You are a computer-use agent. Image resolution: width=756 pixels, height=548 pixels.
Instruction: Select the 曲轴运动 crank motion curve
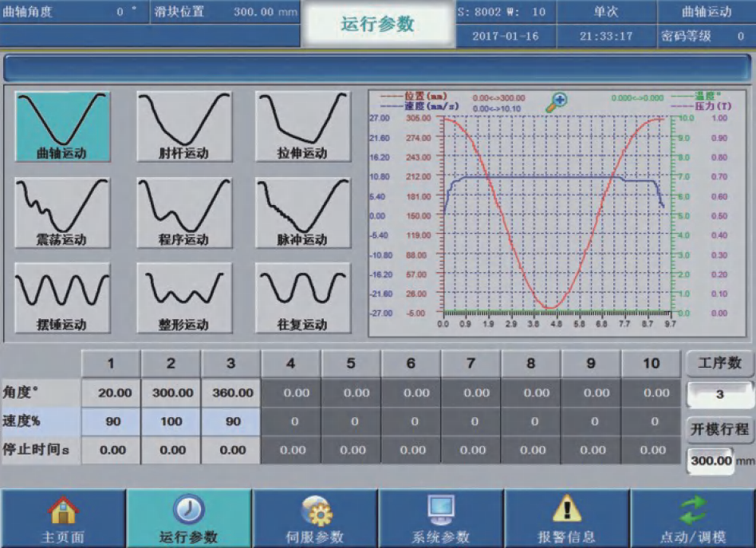pos(62,127)
